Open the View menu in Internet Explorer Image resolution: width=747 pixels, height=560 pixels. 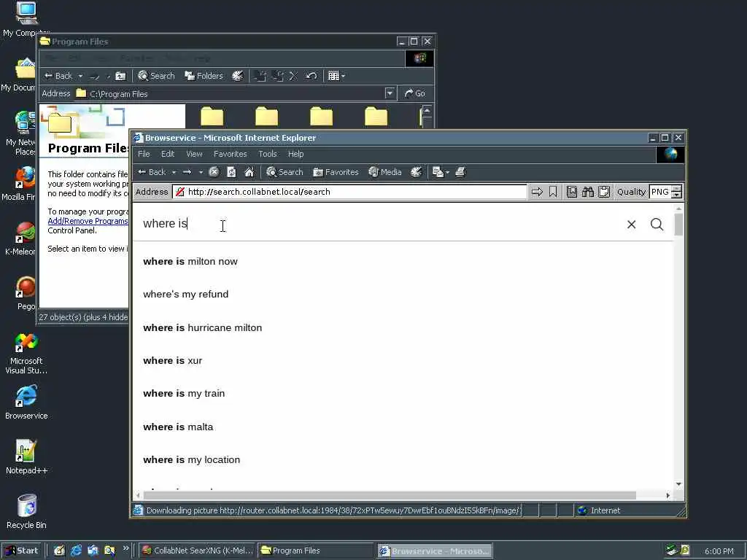(x=194, y=155)
